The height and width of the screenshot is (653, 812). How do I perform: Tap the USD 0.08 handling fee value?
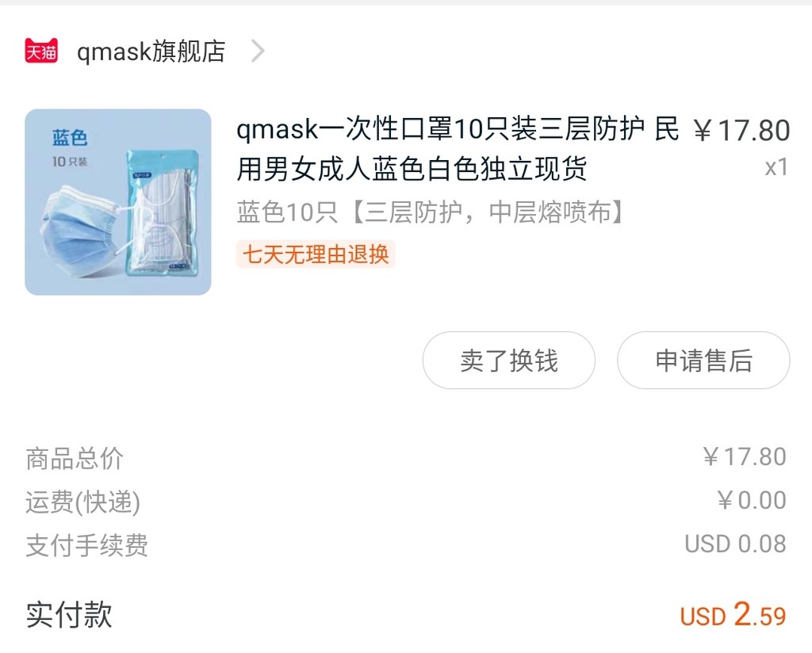click(x=735, y=544)
